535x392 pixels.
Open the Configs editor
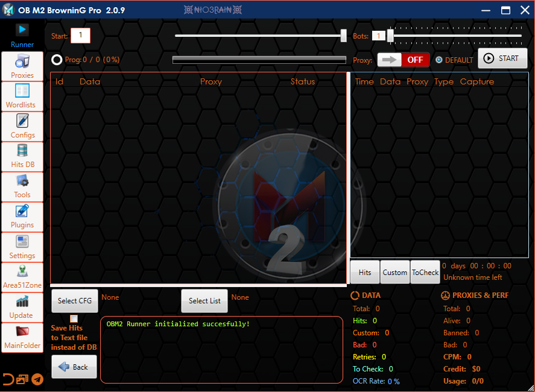22,126
